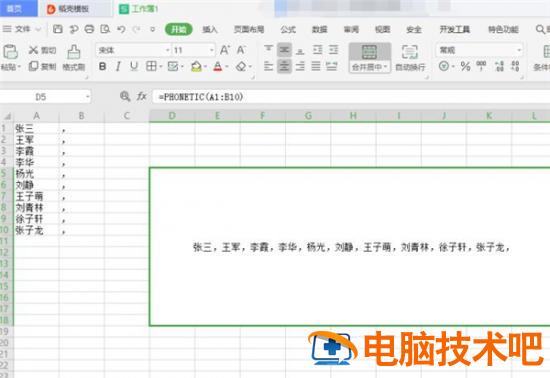Switch to the 视图 (View) tab
Screen dimensions: 550x378
(382, 29)
